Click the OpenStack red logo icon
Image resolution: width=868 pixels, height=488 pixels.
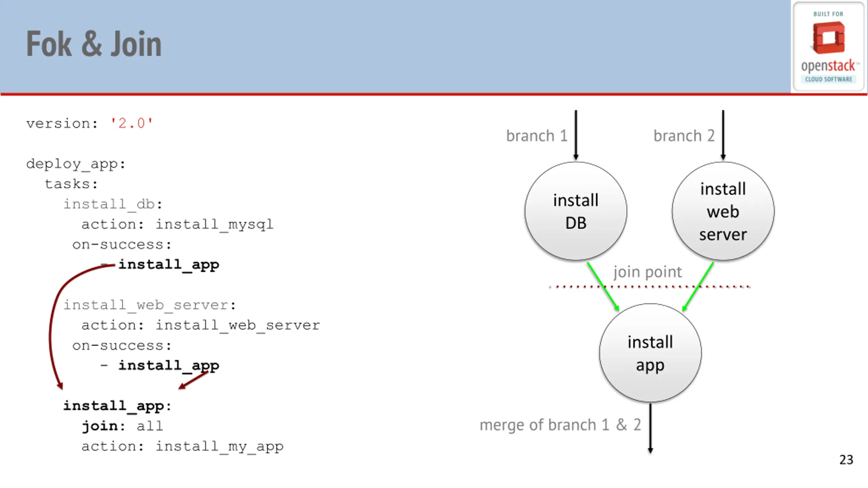point(829,38)
